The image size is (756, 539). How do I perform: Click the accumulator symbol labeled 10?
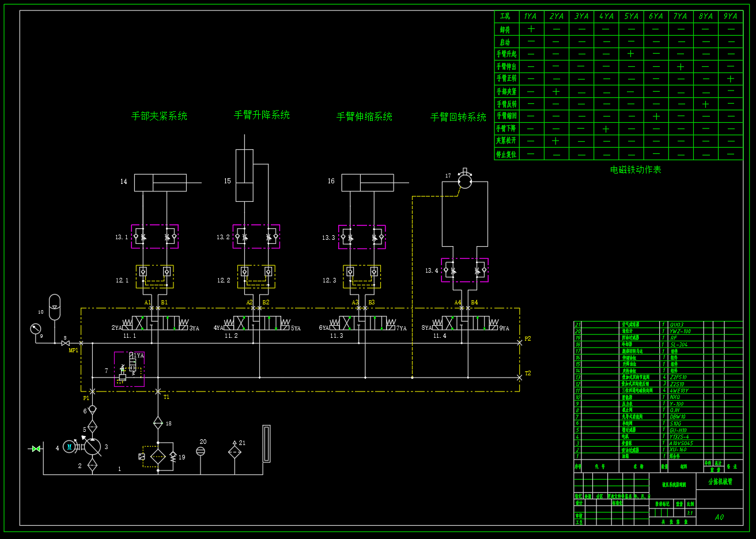(x=54, y=307)
